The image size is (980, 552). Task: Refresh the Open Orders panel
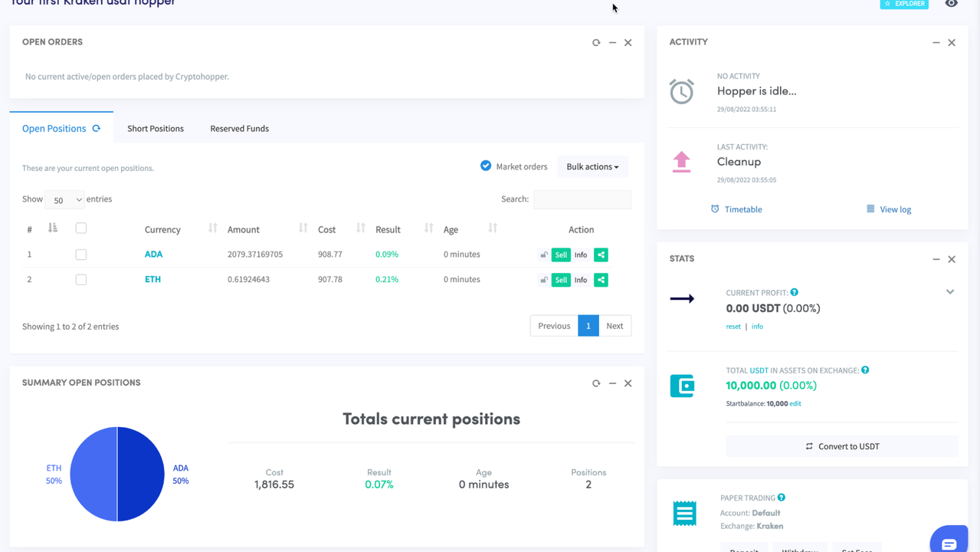coord(596,43)
